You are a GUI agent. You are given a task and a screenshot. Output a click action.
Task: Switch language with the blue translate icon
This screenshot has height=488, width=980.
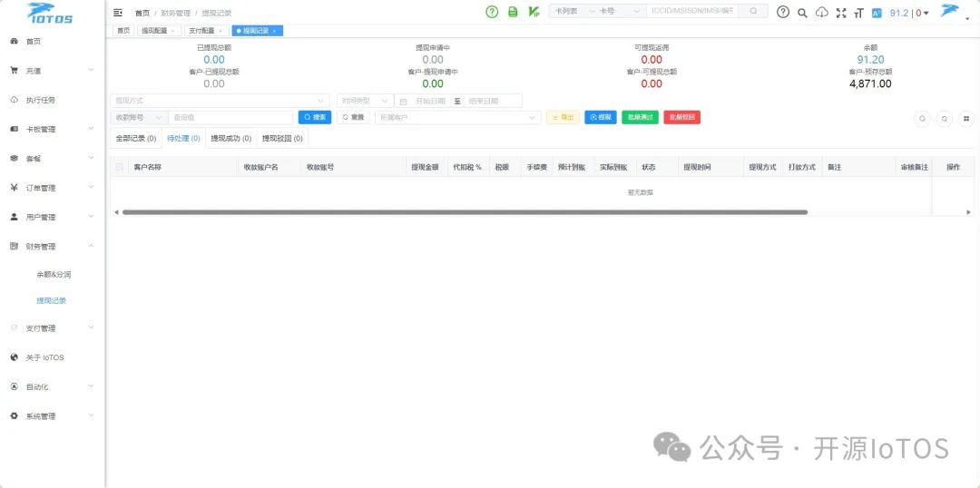877,13
